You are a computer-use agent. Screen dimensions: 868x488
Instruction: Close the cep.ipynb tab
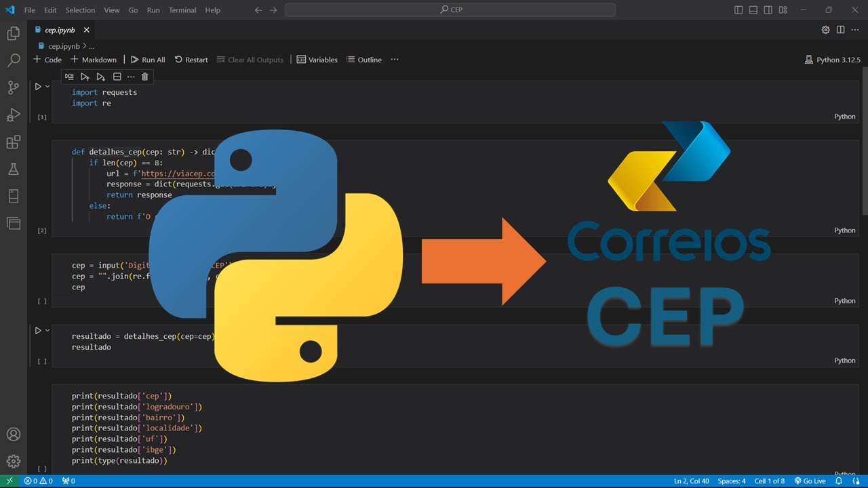(86, 30)
